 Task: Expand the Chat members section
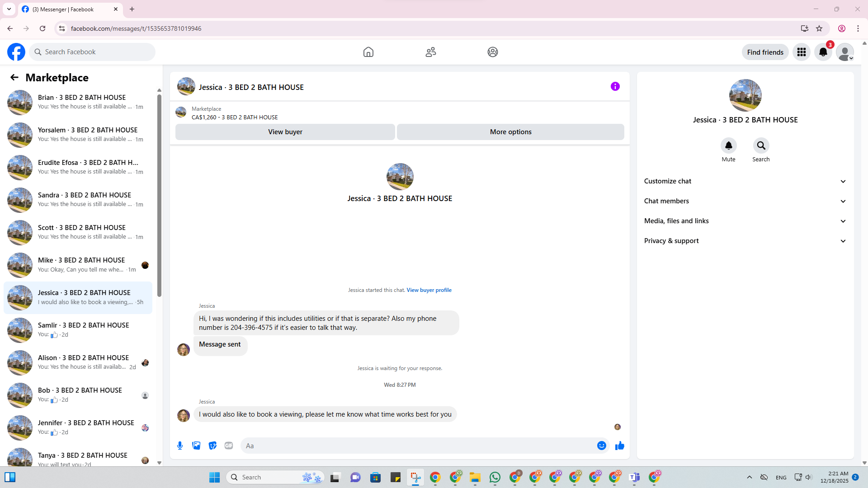[745, 201]
